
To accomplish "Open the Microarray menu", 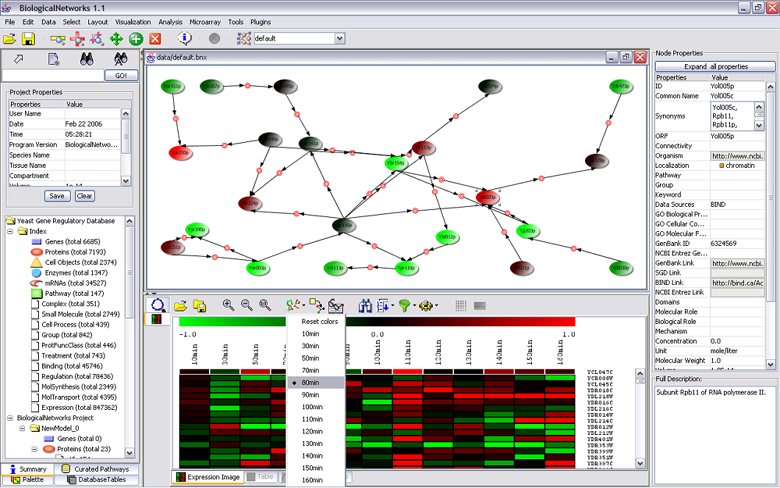I will [x=205, y=22].
